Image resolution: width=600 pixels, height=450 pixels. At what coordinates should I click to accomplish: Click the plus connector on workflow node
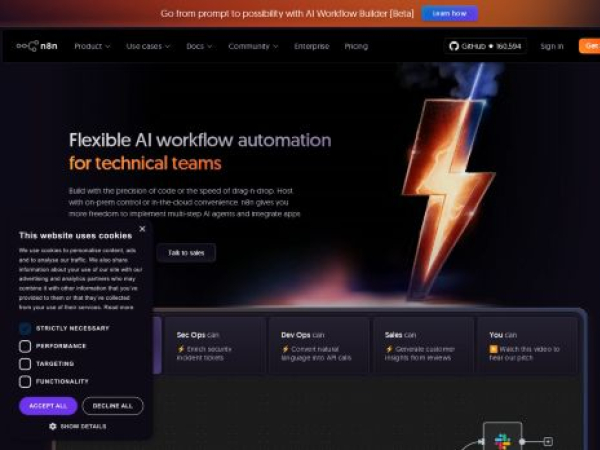pyautogui.click(x=548, y=441)
